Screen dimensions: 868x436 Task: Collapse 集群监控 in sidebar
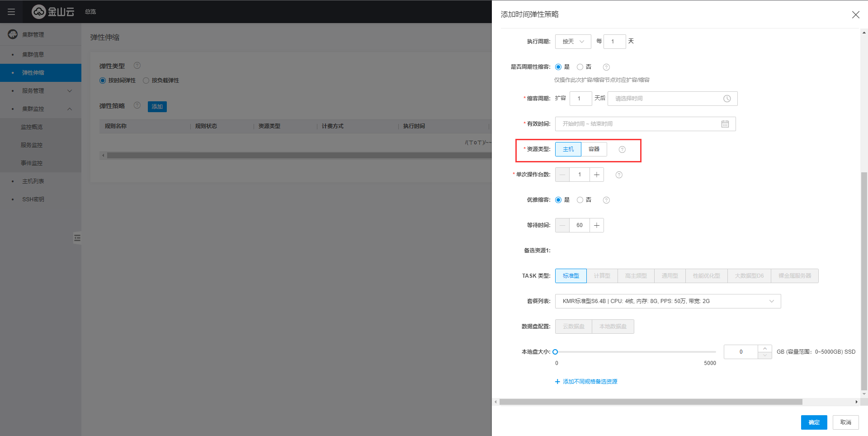[41, 109]
